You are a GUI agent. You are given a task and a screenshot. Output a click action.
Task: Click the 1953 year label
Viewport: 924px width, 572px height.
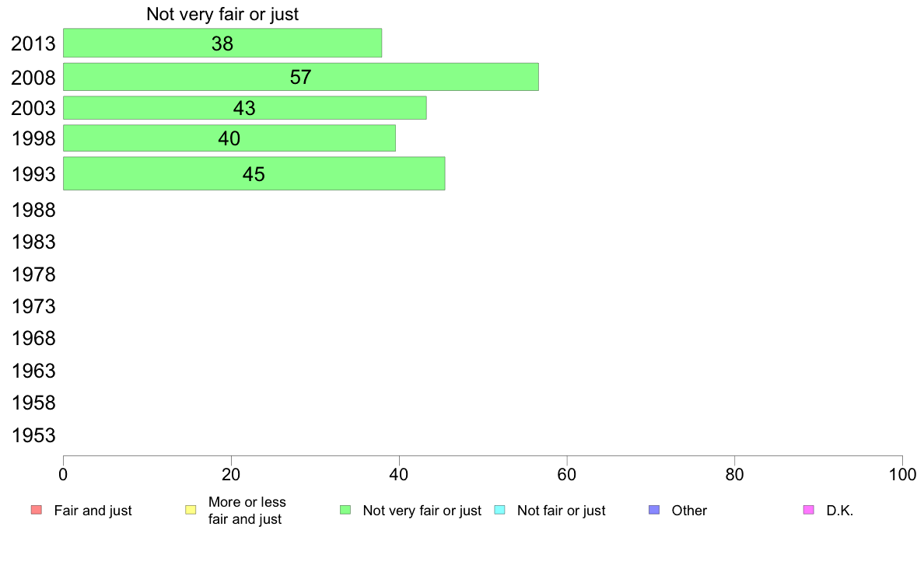[33, 435]
